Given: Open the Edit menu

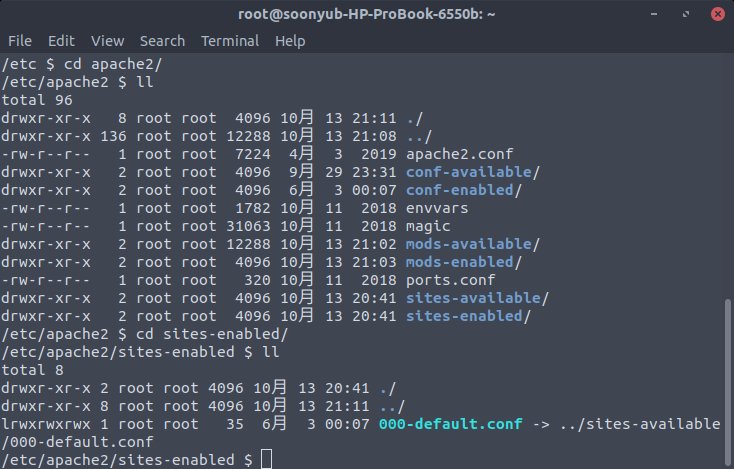Looking at the screenshot, I should click(x=61, y=41).
